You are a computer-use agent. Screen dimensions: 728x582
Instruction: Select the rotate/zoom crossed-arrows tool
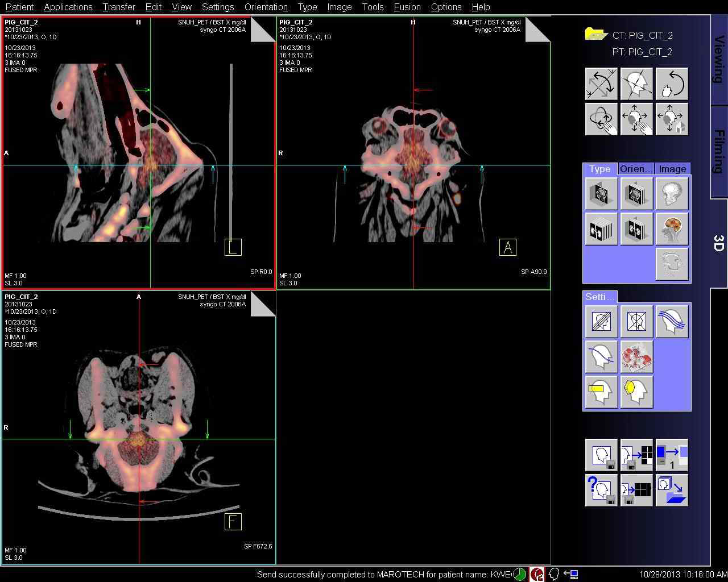(x=601, y=84)
